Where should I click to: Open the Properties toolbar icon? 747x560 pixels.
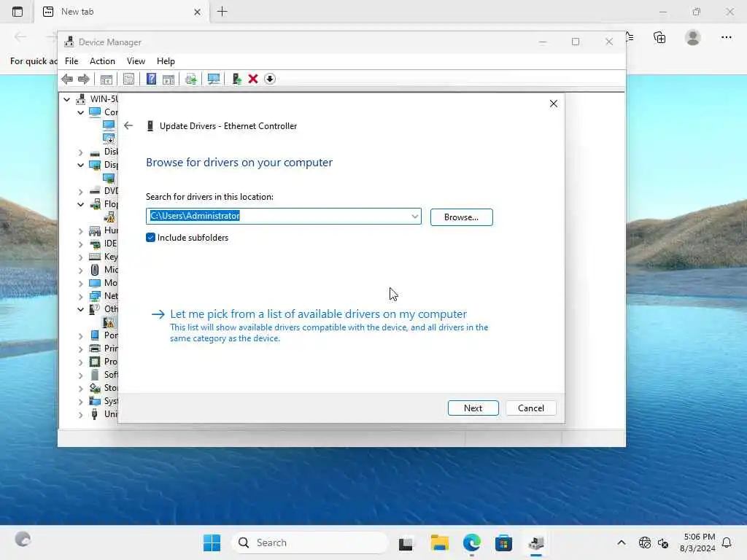tap(128, 79)
